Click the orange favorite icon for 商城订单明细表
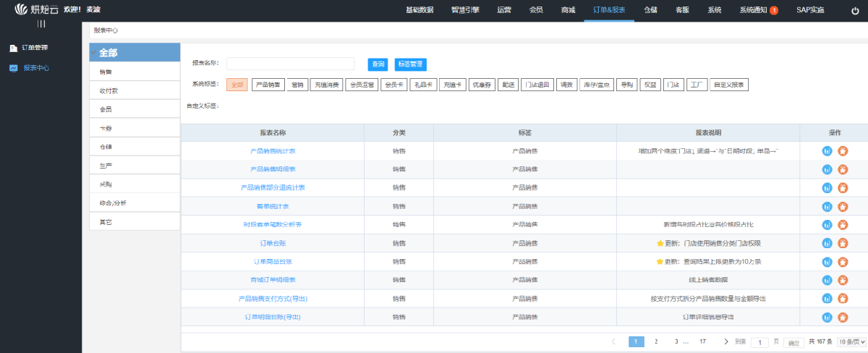Screen dimensions: 868x353 843,280
